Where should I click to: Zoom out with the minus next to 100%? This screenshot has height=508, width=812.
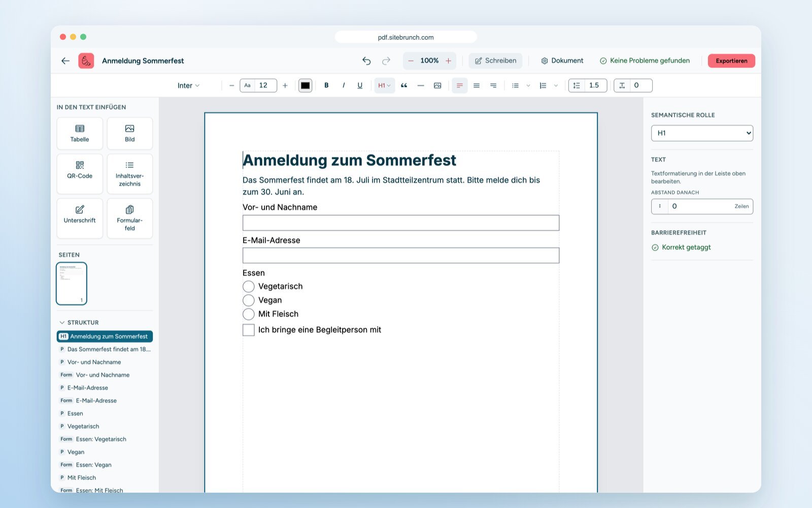pyautogui.click(x=411, y=60)
